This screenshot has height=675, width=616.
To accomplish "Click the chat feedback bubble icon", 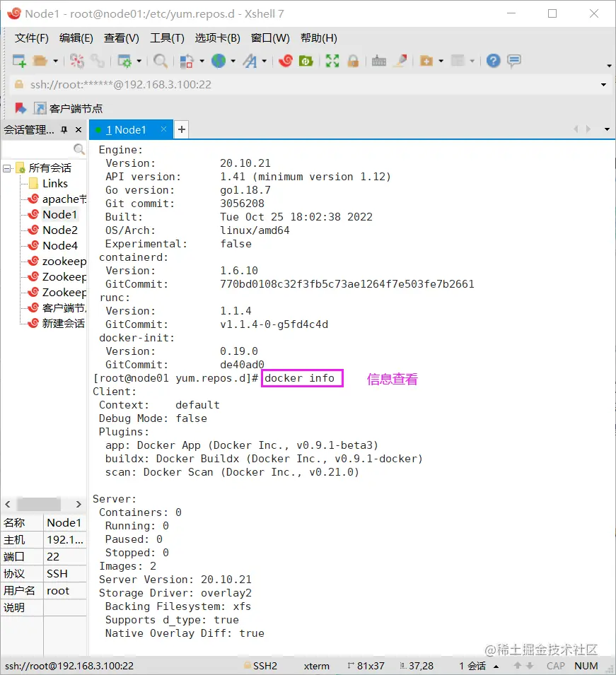I will (514, 61).
